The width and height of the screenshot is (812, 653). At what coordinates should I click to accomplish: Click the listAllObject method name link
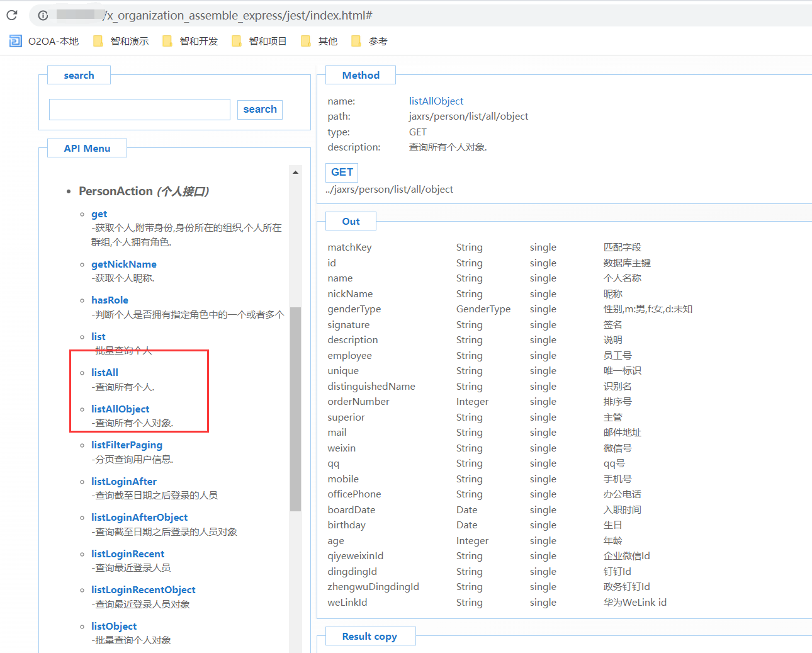point(436,101)
